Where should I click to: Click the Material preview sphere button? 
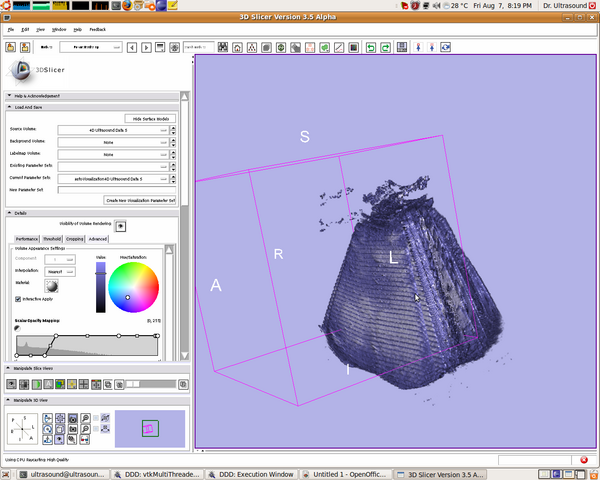[52, 286]
